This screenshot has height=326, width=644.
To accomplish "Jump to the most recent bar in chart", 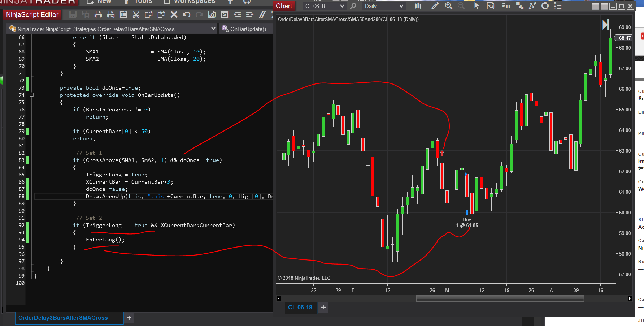I will tap(606, 25).
